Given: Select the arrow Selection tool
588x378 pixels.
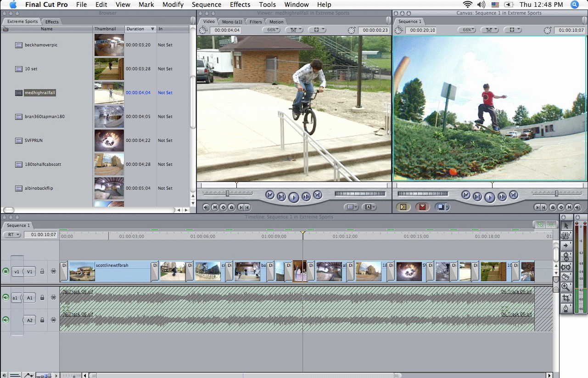Looking at the screenshot, I should (566, 226).
